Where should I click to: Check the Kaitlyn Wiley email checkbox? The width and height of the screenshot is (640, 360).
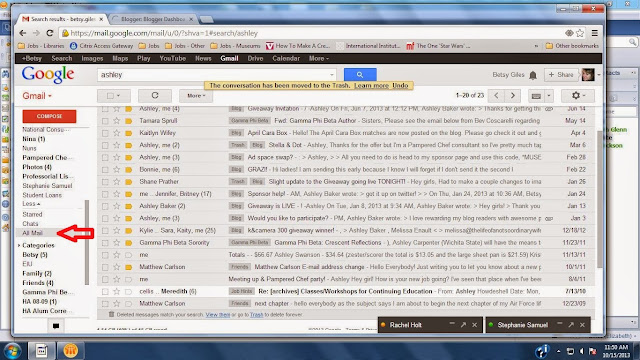105,133
